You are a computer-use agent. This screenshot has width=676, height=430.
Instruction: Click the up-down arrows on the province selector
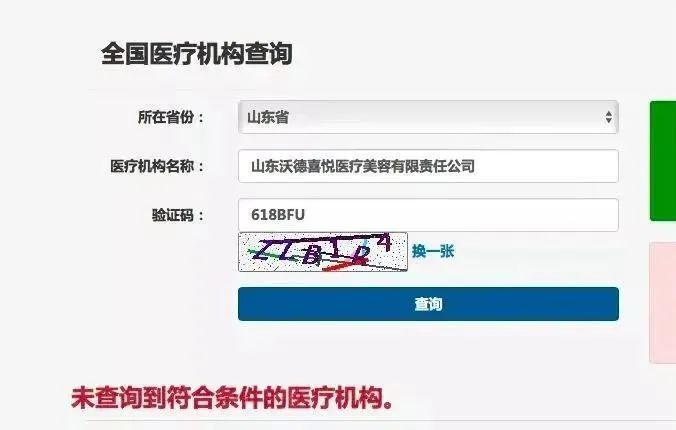click(608, 117)
